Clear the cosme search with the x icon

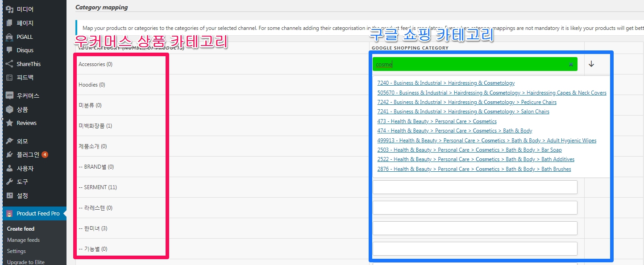[x=571, y=65]
